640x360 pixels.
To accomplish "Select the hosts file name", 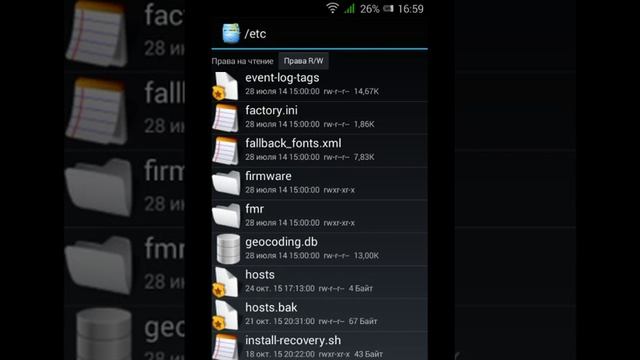I will click(260, 275).
